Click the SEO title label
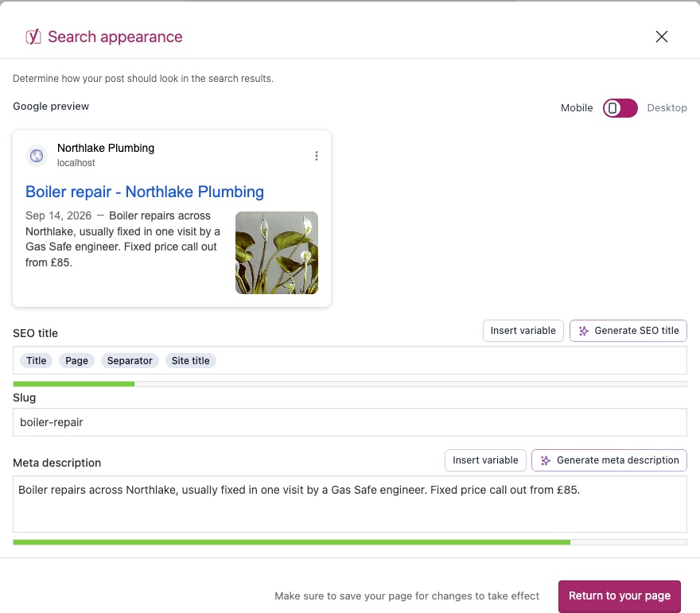This screenshot has height=613, width=700. tap(35, 333)
